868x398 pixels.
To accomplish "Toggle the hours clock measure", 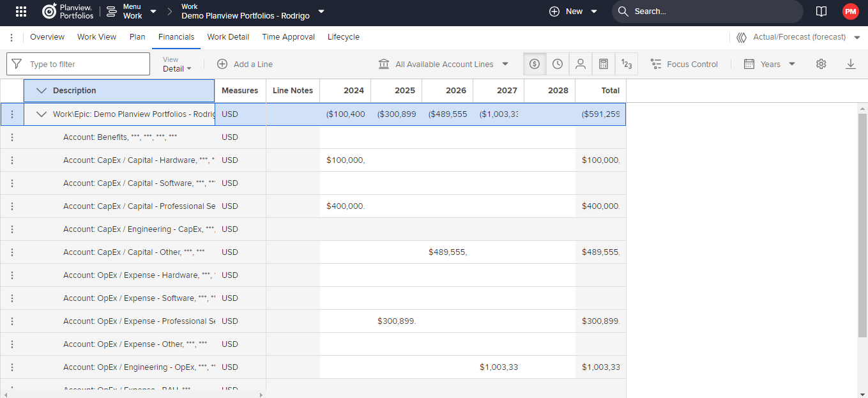I will [558, 64].
